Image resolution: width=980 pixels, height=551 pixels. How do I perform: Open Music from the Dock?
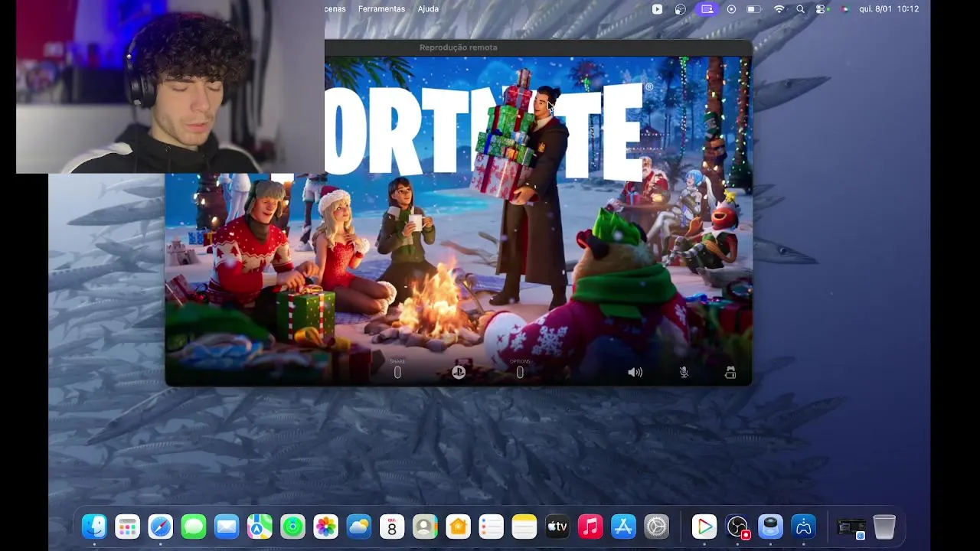pyautogui.click(x=590, y=527)
